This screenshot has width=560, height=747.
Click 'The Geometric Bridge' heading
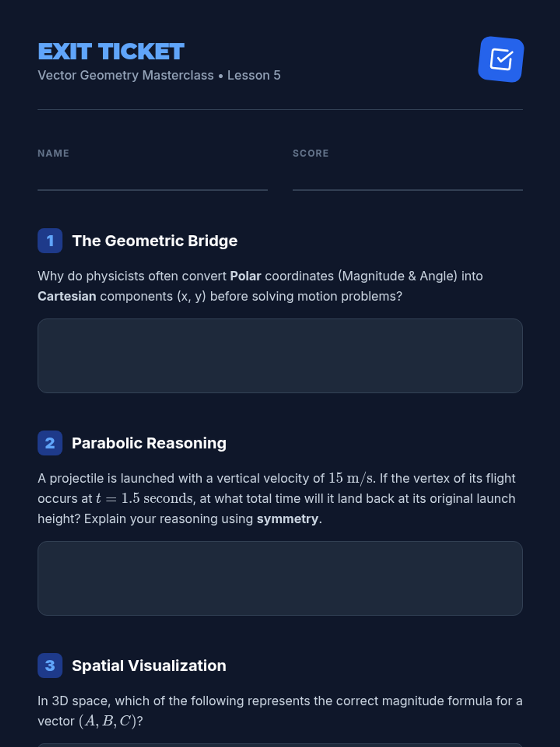tap(154, 241)
